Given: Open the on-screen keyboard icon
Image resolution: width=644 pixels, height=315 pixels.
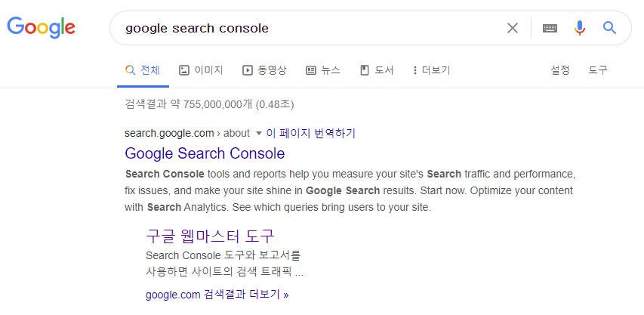Looking at the screenshot, I should tap(550, 28).
